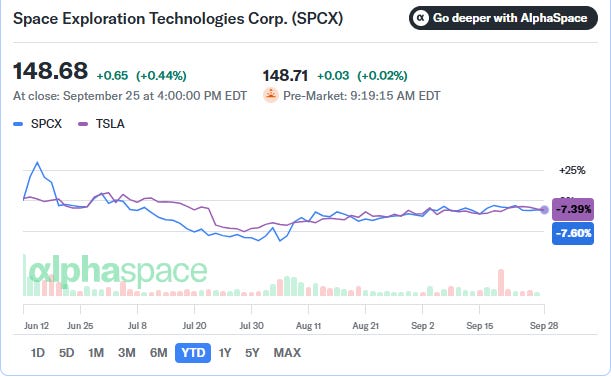
Task: Click the blue SPCX legend marker
Action: tap(18, 124)
